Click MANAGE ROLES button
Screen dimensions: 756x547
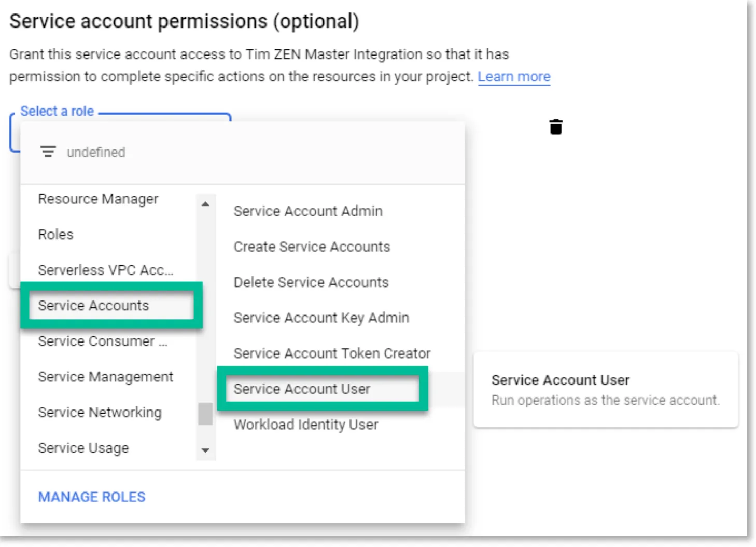click(x=92, y=497)
